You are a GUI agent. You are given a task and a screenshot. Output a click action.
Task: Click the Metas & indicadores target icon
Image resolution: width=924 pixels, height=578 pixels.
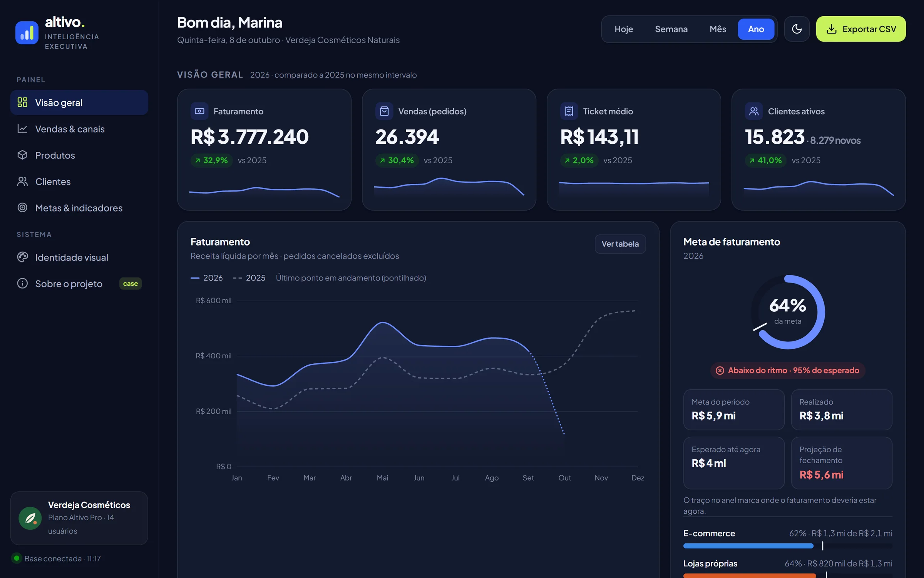coord(22,208)
